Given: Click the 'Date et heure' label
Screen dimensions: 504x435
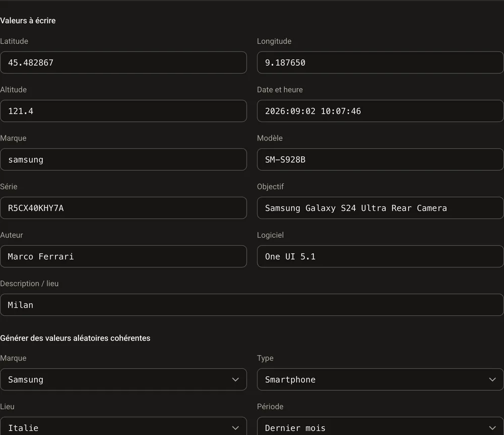Looking at the screenshot, I should [x=280, y=90].
